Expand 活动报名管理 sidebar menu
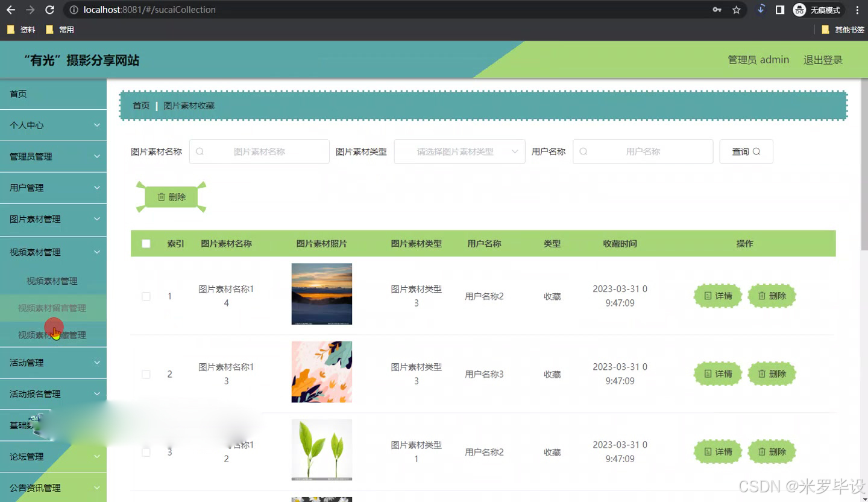The width and height of the screenshot is (868, 502). point(53,394)
